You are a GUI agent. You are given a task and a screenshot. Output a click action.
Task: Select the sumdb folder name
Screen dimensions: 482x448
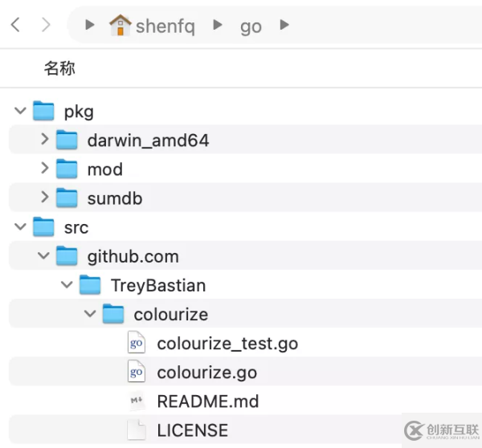[115, 198]
